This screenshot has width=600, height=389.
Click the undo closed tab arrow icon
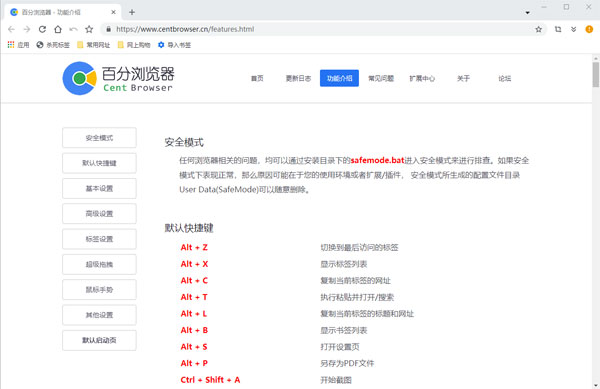point(73,29)
